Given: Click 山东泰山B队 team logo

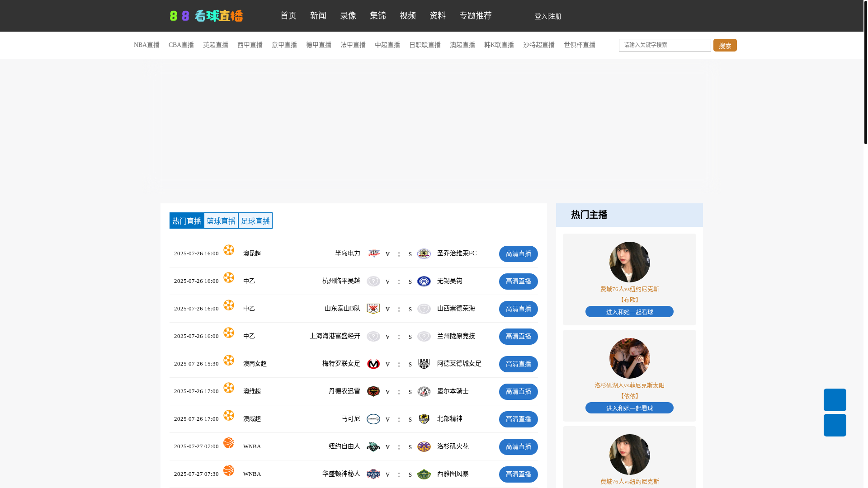Looking at the screenshot, I should (373, 309).
